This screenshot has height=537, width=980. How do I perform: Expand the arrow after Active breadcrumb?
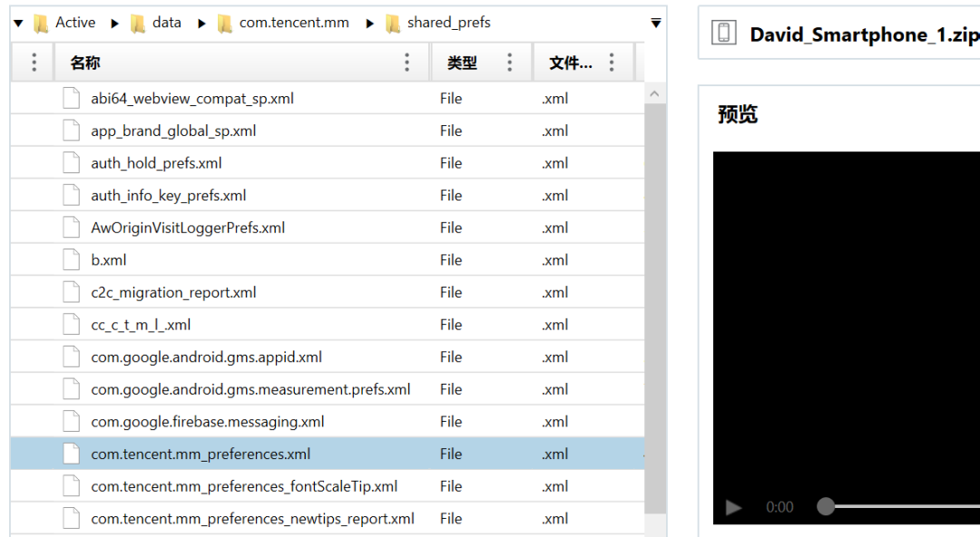pyautogui.click(x=114, y=24)
